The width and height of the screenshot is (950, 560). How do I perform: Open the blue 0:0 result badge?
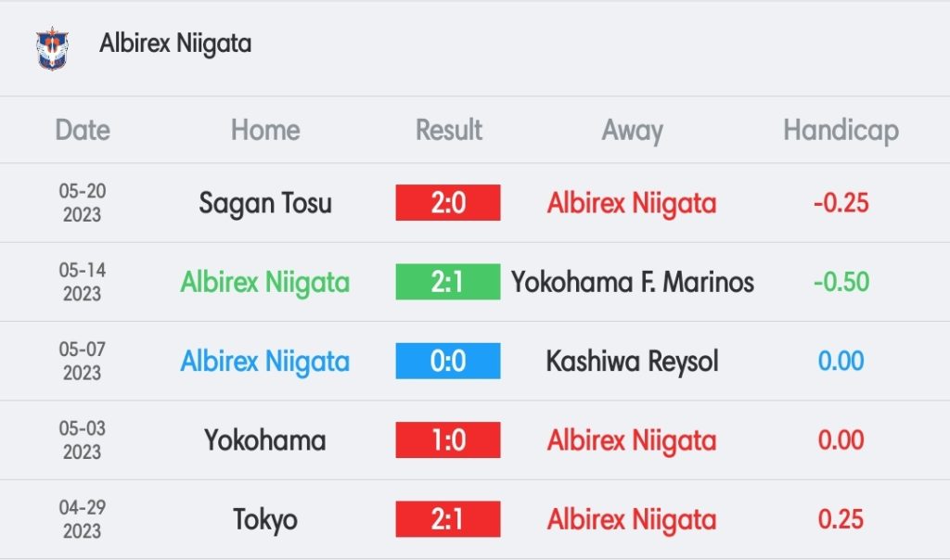(x=448, y=361)
